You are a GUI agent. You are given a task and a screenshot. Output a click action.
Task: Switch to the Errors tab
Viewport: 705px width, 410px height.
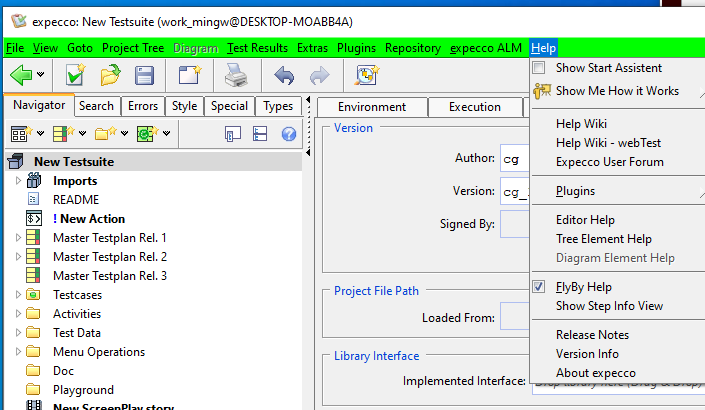pyautogui.click(x=143, y=106)
